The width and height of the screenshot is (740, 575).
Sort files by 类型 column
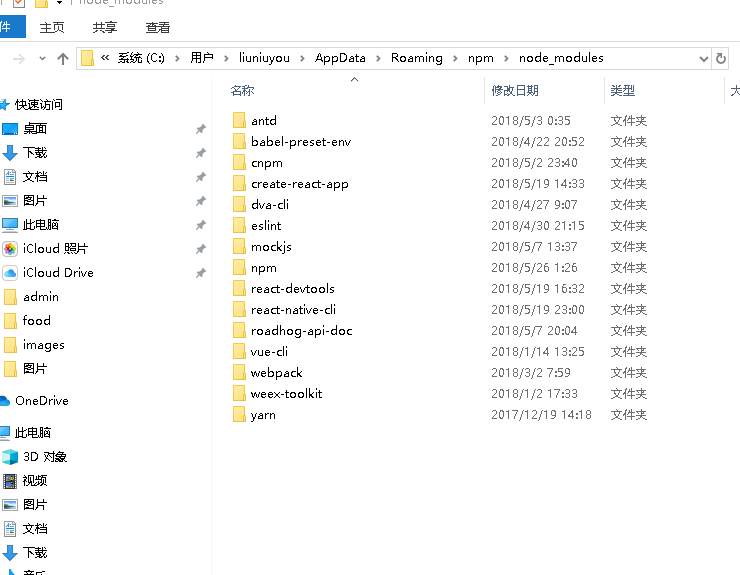pyautogui.click(x=622, y=90)
